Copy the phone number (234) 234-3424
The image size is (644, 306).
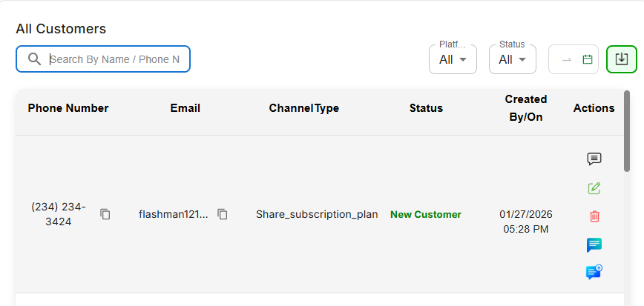[105, 214]
